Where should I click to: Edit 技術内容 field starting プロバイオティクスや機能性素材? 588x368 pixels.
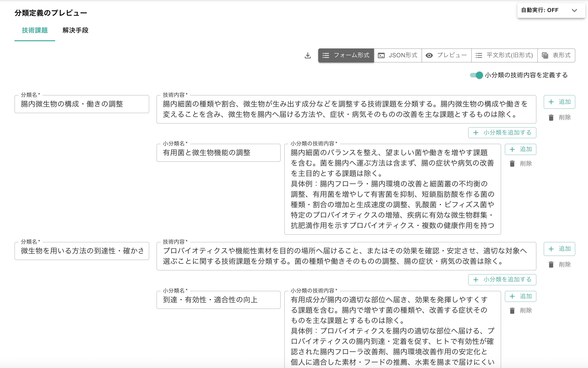[x=346, y=256]
